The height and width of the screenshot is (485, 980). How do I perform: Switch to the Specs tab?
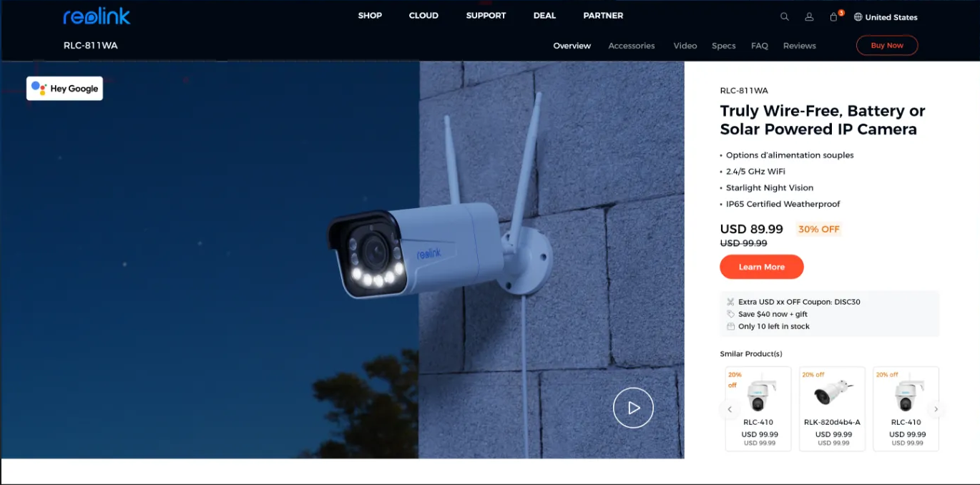(723, 46)
